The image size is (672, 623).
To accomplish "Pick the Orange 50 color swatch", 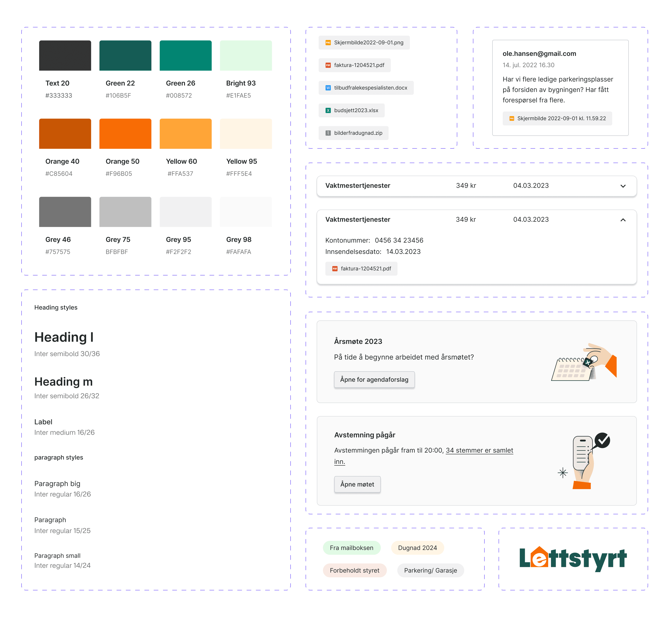I will coord(125,133).
